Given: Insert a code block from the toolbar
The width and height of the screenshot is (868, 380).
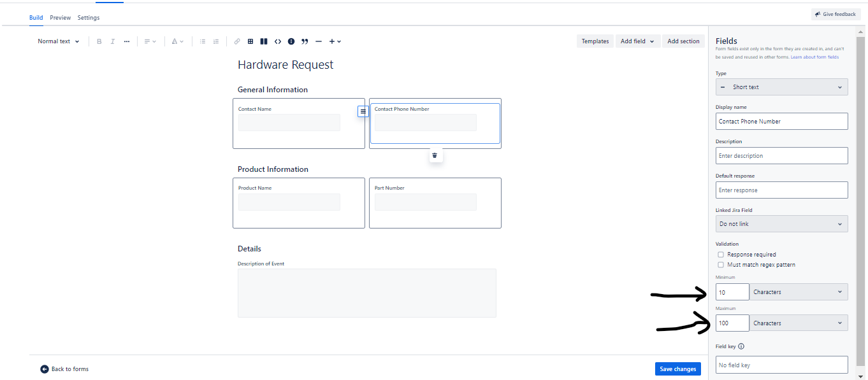Looking at the screenshot, I should point(277,41).
